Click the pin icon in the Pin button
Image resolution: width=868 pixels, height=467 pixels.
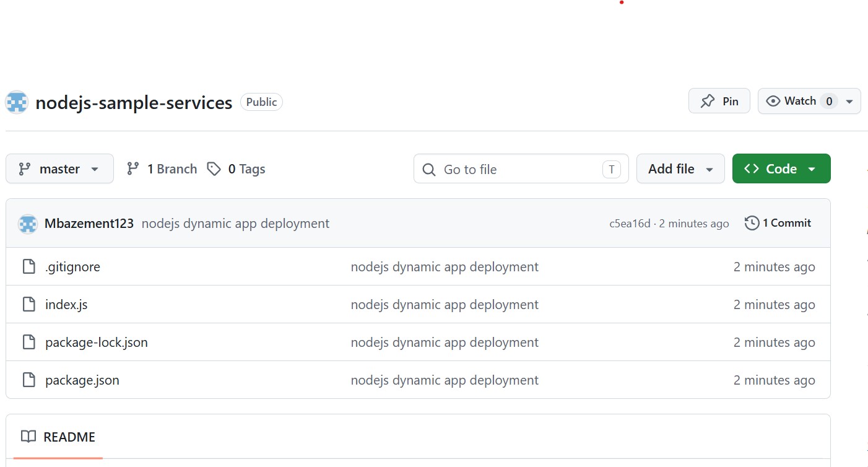pyautogui.click(x=708, y=101)
